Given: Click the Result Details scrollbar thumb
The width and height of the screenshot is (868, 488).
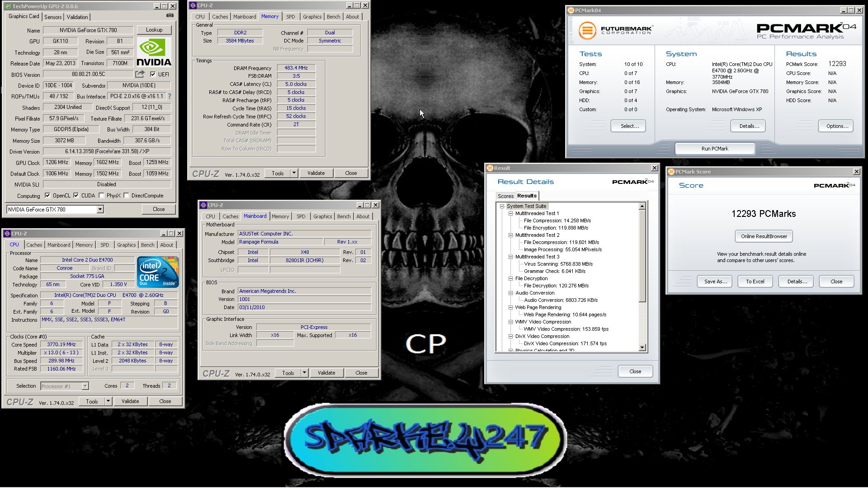Looking at the screenshot, I should pos(642,256).
